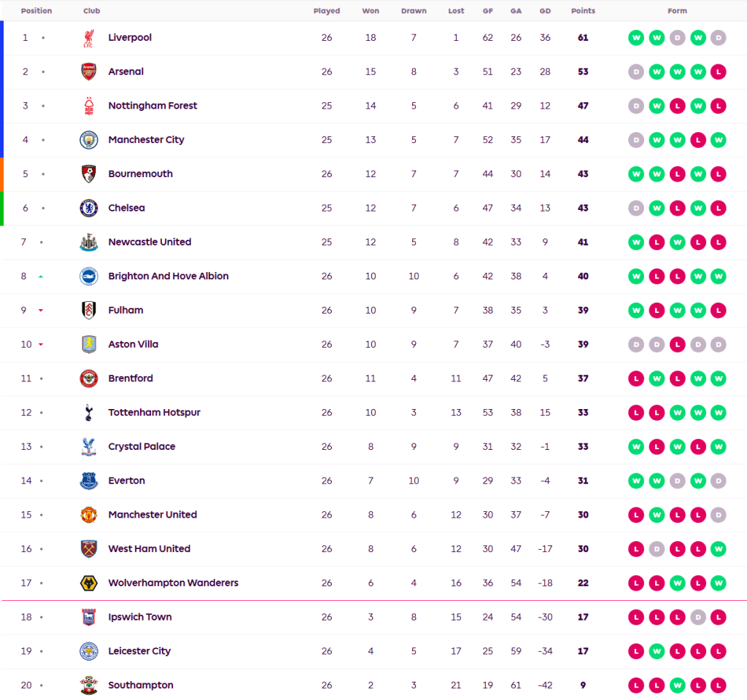Click the Southampton club crest icon
This screenshot has width=747, height=700.
[88, 685]
